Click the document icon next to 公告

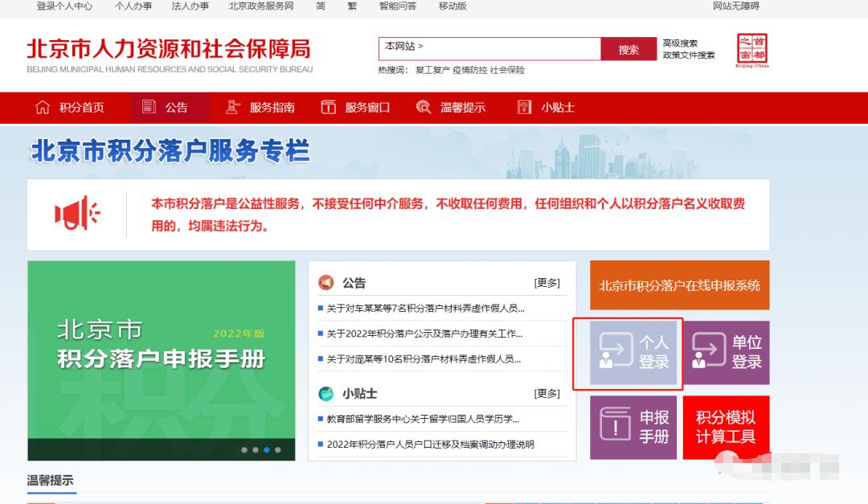click(x=149, y=106)
